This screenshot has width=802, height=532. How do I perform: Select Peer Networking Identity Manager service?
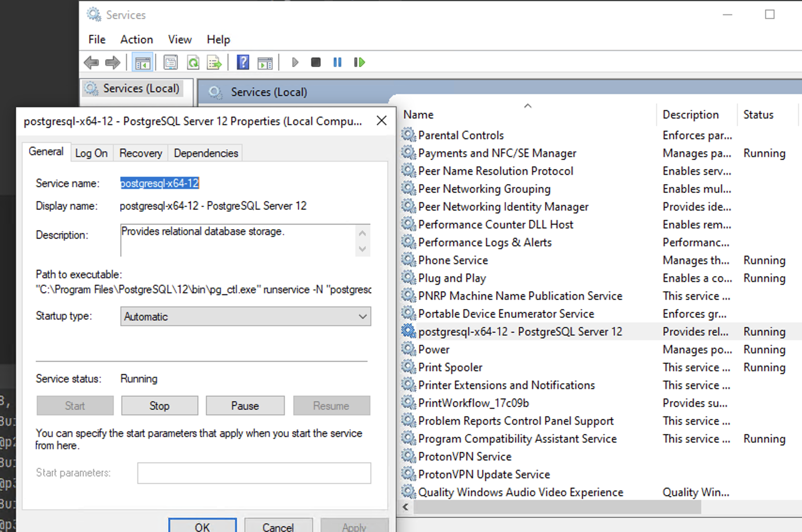[503, 207]
